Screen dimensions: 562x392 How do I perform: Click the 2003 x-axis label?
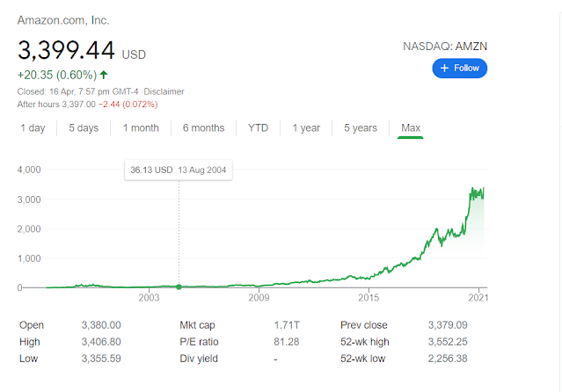[150, 297]
